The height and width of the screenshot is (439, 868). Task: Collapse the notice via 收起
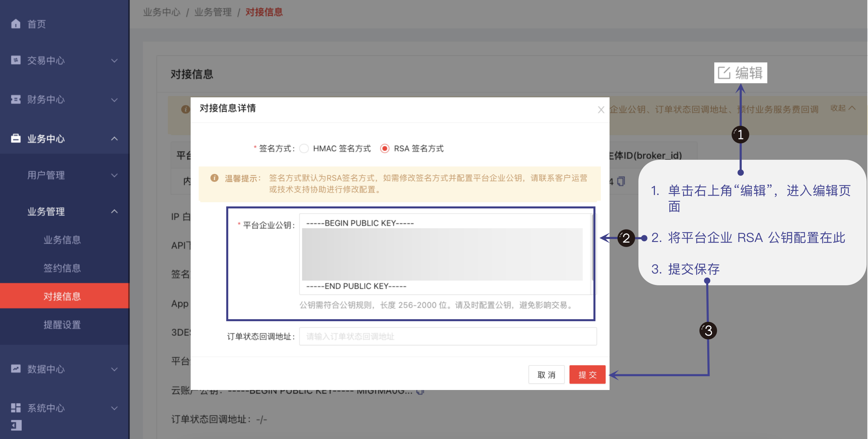pos(843,108)
